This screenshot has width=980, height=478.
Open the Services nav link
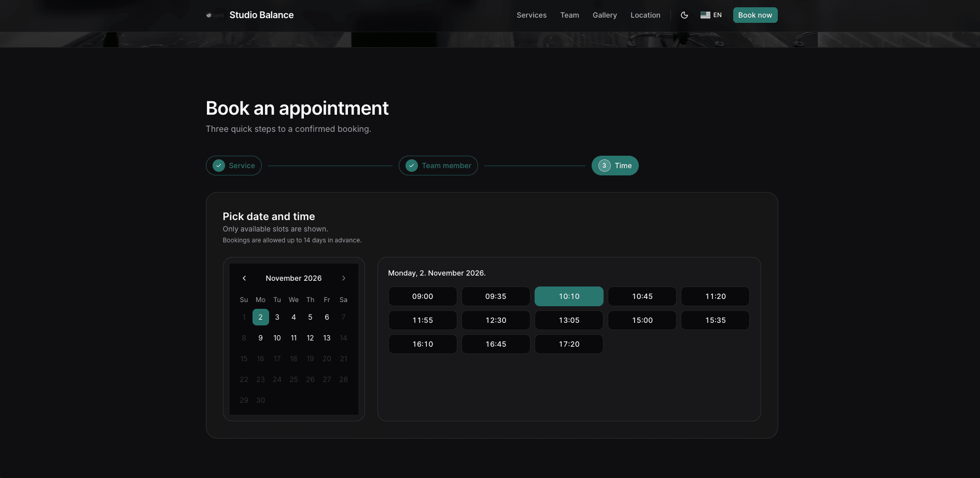[x=531, y=15]
